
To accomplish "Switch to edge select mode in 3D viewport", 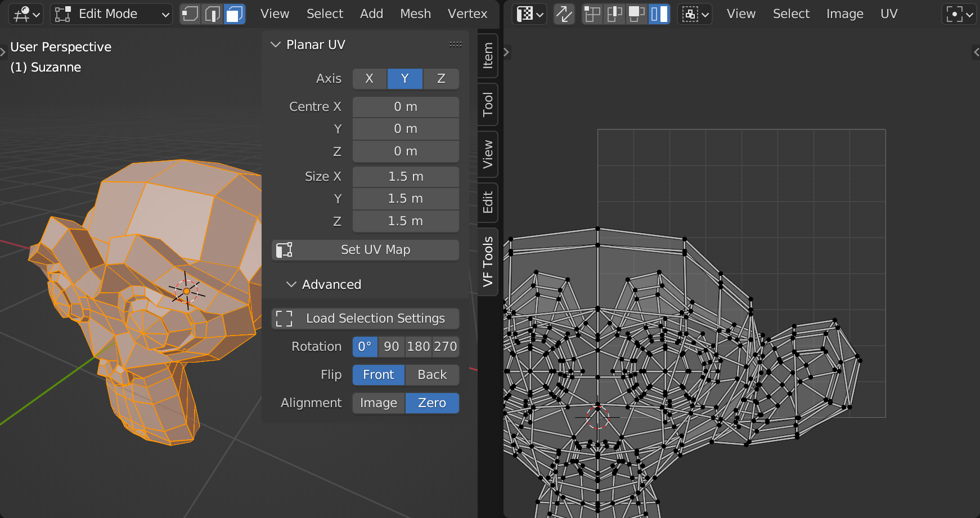I will click(212, 14).
